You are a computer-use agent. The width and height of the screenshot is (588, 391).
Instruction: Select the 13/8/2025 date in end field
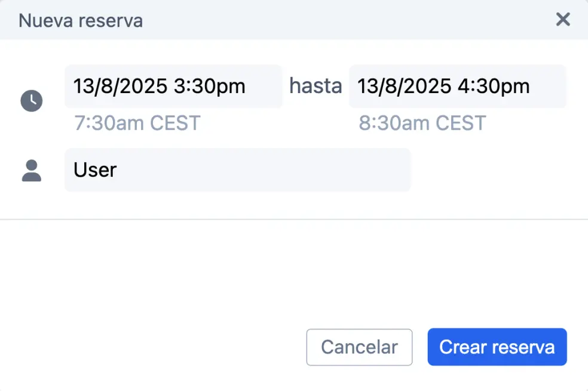click(x=405, y=87)
